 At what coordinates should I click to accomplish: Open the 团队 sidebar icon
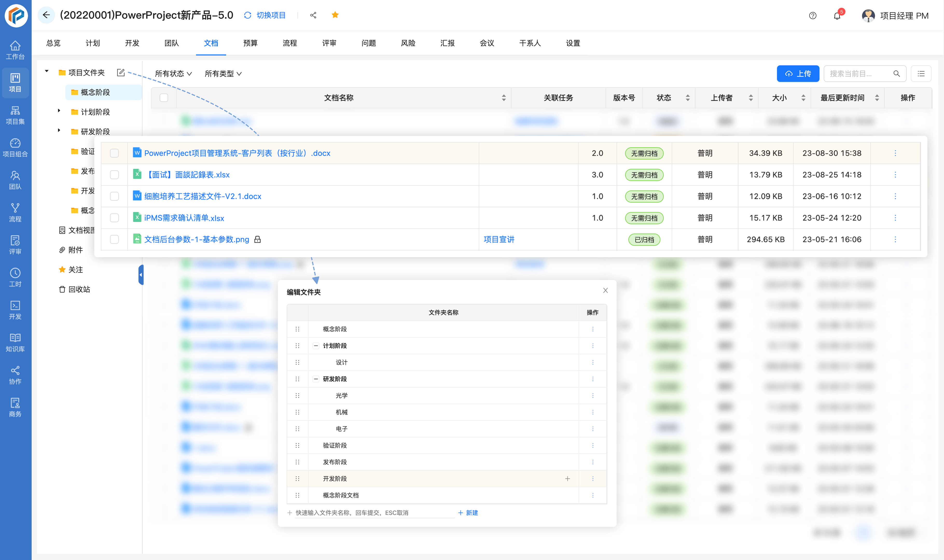(x=15, y=180)
